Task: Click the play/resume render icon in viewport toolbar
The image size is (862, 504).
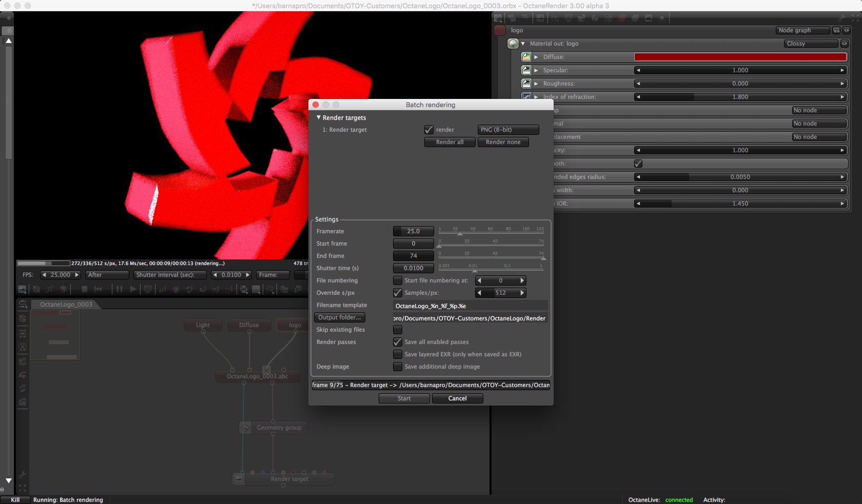Action: click(133, 289)
